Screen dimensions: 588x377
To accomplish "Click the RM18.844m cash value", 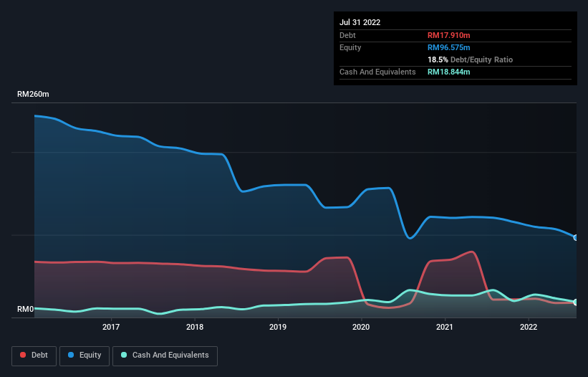I will [x=449, y=72].
